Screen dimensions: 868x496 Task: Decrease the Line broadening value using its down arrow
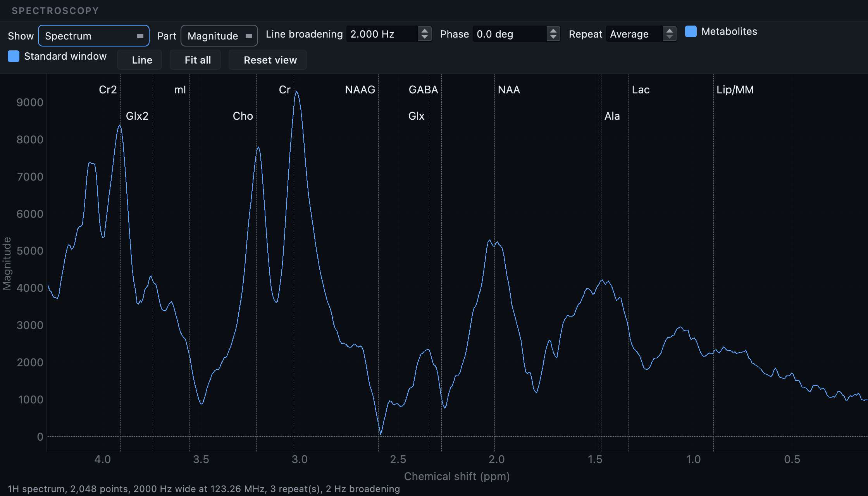[425, 38]
